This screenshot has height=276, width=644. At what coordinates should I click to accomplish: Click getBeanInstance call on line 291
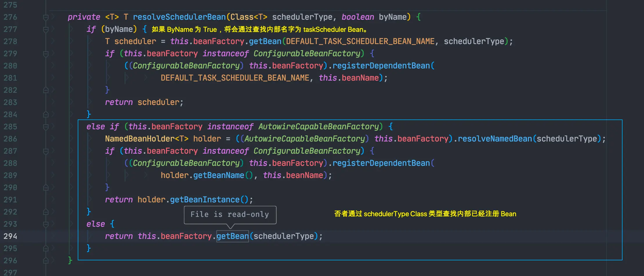(x=205, y=200)
